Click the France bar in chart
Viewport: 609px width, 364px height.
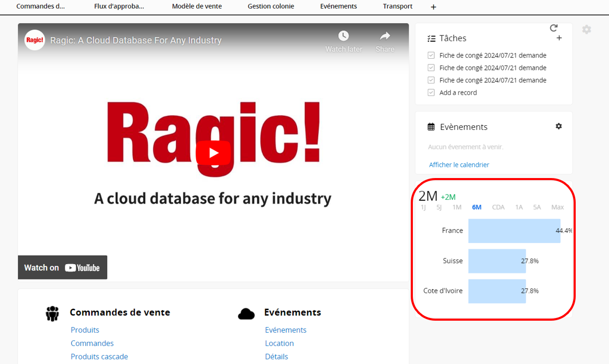514,231
